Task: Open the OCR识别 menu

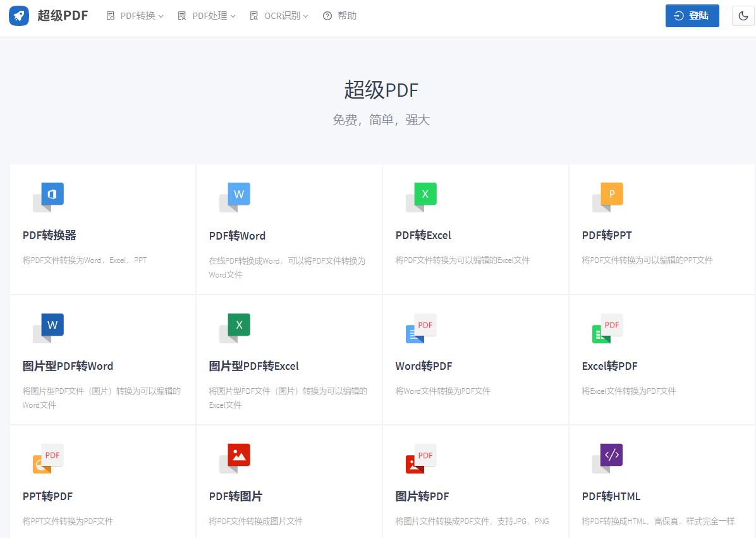Action: tap(279, 16)
